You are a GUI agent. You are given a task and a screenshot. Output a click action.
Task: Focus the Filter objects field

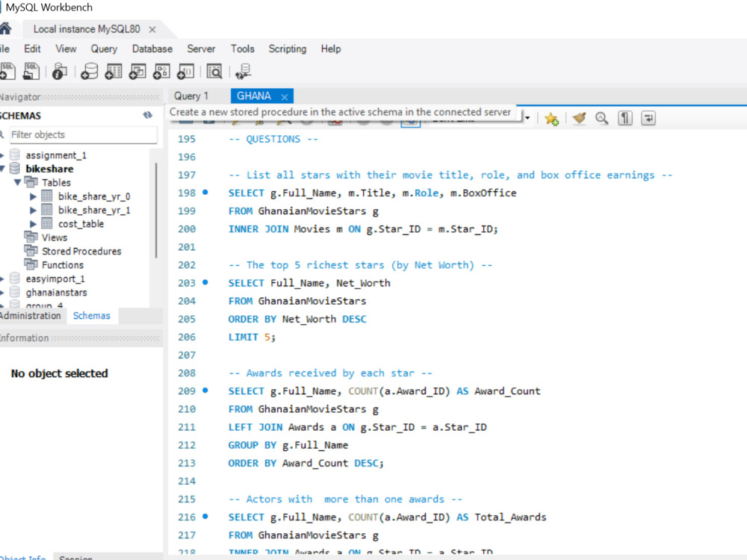(x=84, y=134)
